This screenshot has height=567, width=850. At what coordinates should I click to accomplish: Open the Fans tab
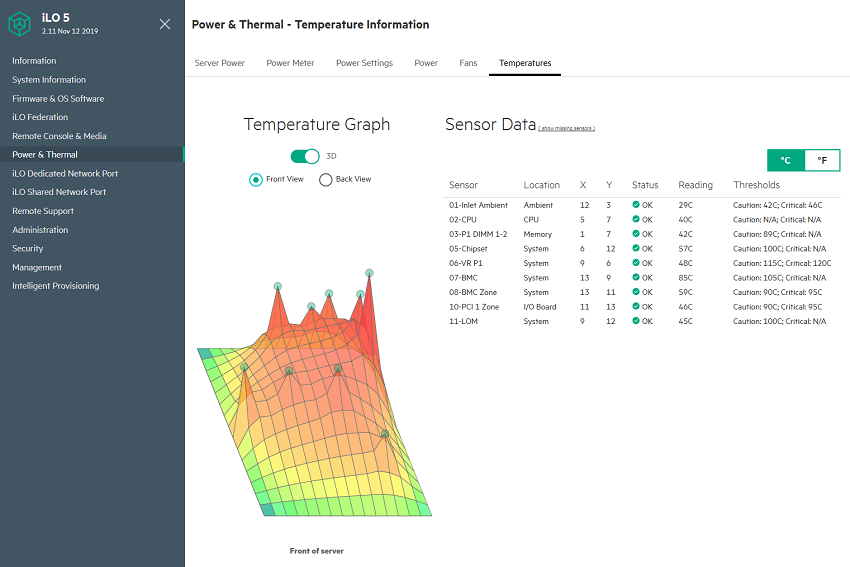[x=468, y=63]
